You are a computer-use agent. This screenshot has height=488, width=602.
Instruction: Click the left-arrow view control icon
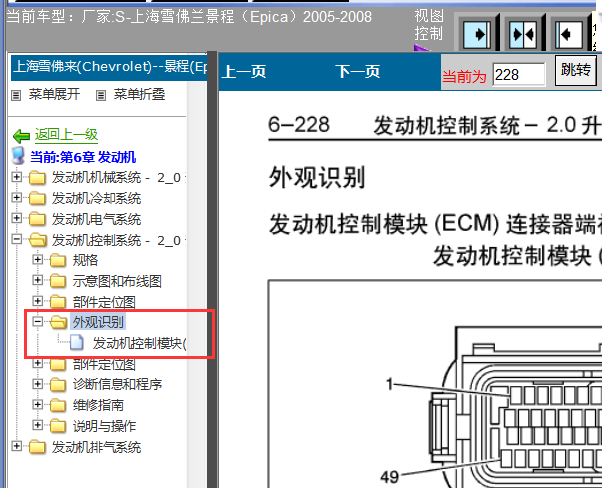coord(569,34)
